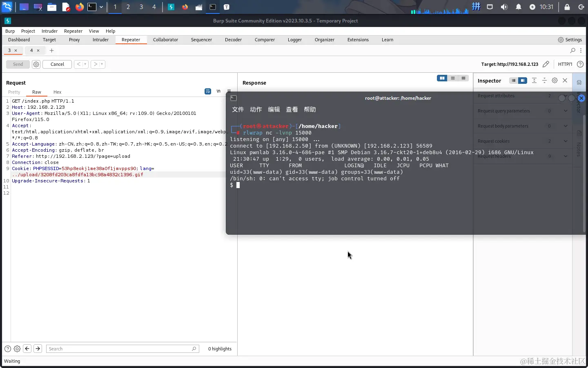
Task: Switch request view to Hex
Action: (57, 92)
